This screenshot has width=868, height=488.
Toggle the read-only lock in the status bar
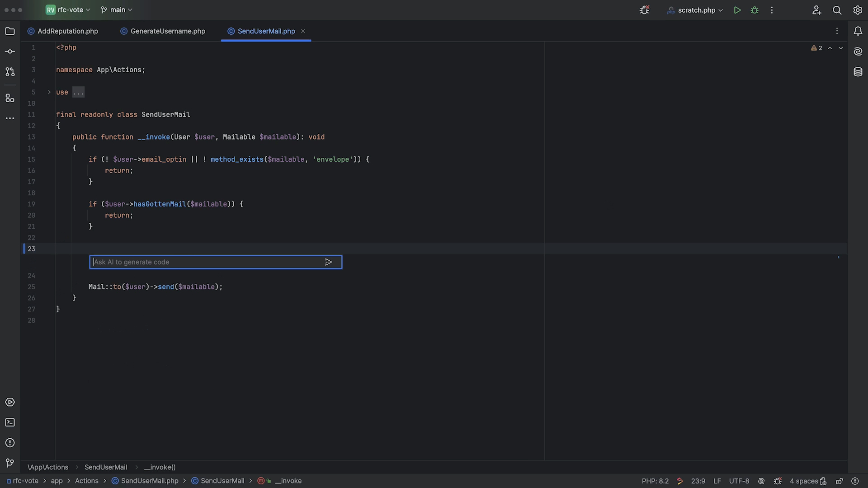839,481
